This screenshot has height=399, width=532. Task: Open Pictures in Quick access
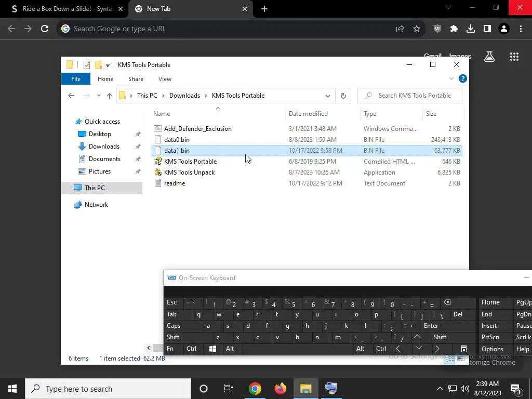99,171
